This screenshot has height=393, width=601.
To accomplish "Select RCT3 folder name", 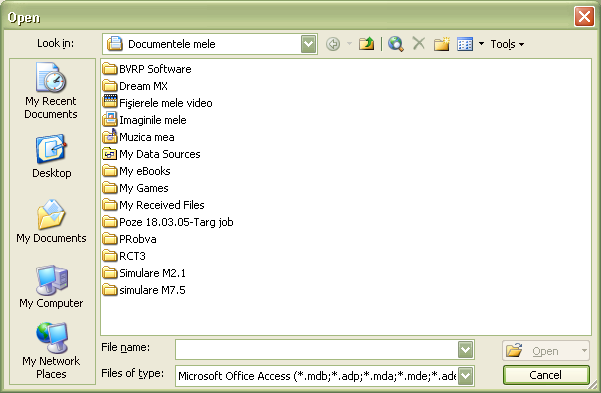I will pyautogui.click(x=132, y=256).
